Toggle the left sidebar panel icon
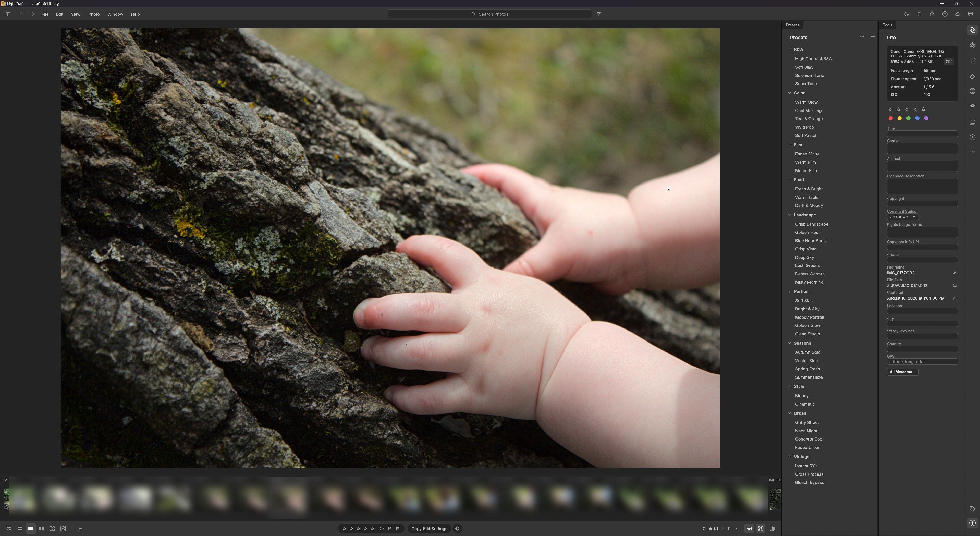Viewport: 980px width, 536px height. click(x=8, y=14)
